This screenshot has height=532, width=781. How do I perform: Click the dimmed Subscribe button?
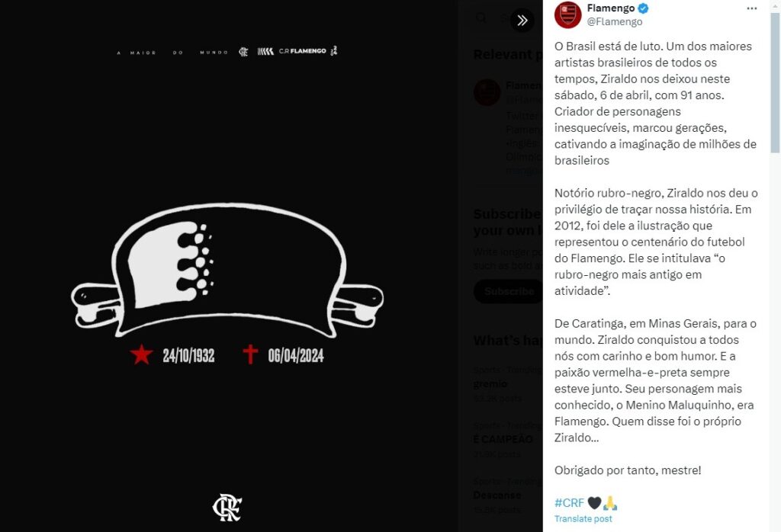[x=509, y=291]
